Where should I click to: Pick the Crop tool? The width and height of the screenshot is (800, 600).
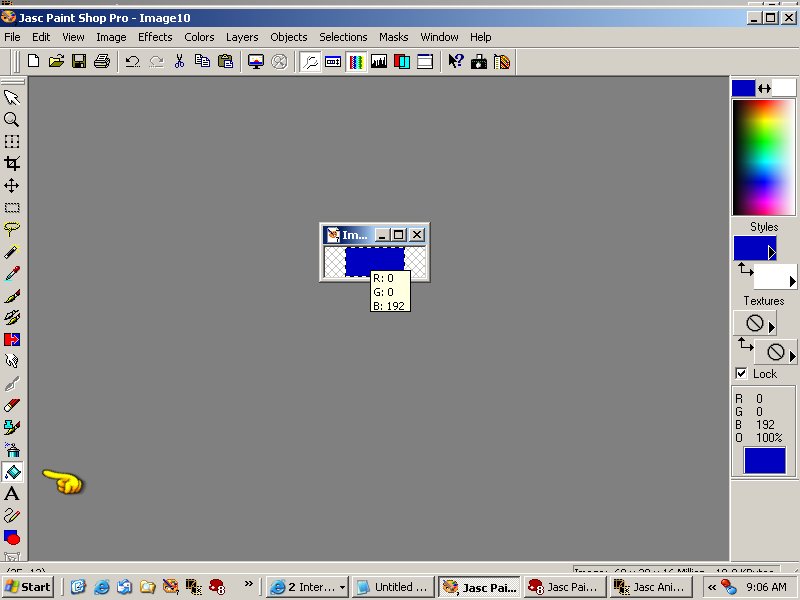[x=12, y=163]
